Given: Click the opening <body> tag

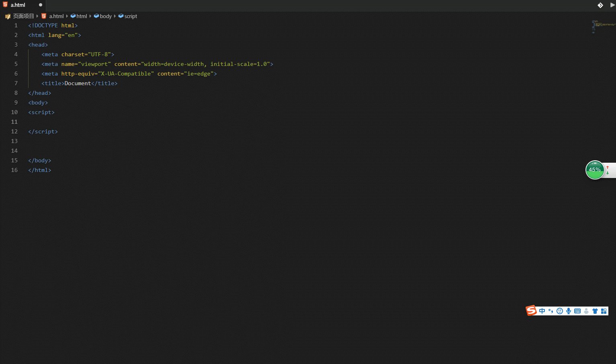Looking at the screenshot, I should [38, 102].
